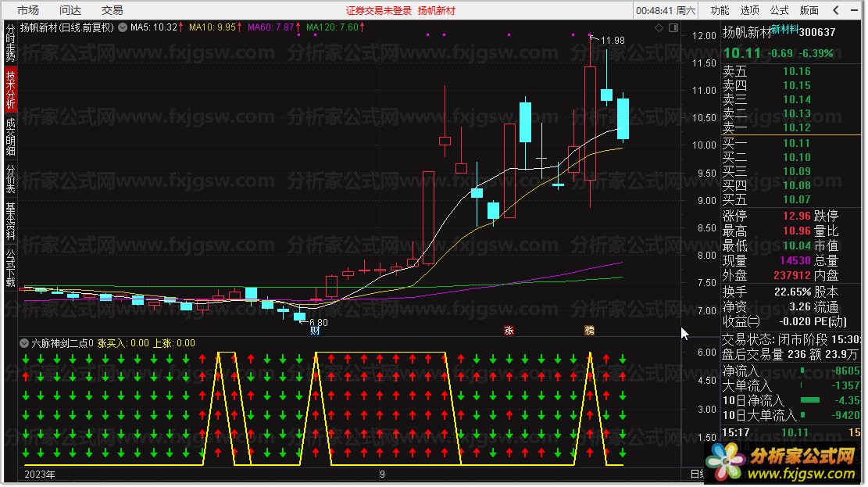This screenshot has width=868, height=487.
Task: Open the 功能 menu
Action: point(720,10)
